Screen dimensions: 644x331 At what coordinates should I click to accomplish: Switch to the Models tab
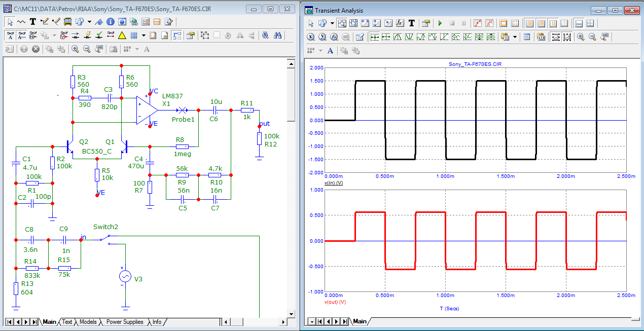coord(88,322)
